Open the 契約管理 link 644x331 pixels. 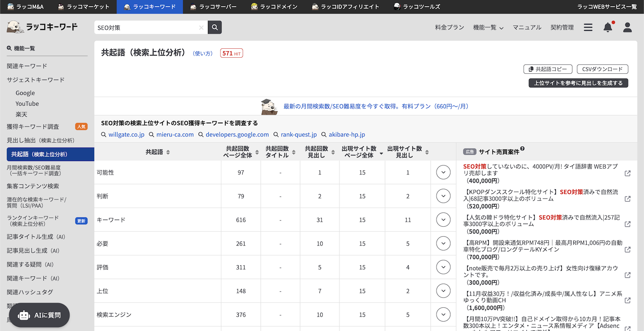[x=562, y=27]
